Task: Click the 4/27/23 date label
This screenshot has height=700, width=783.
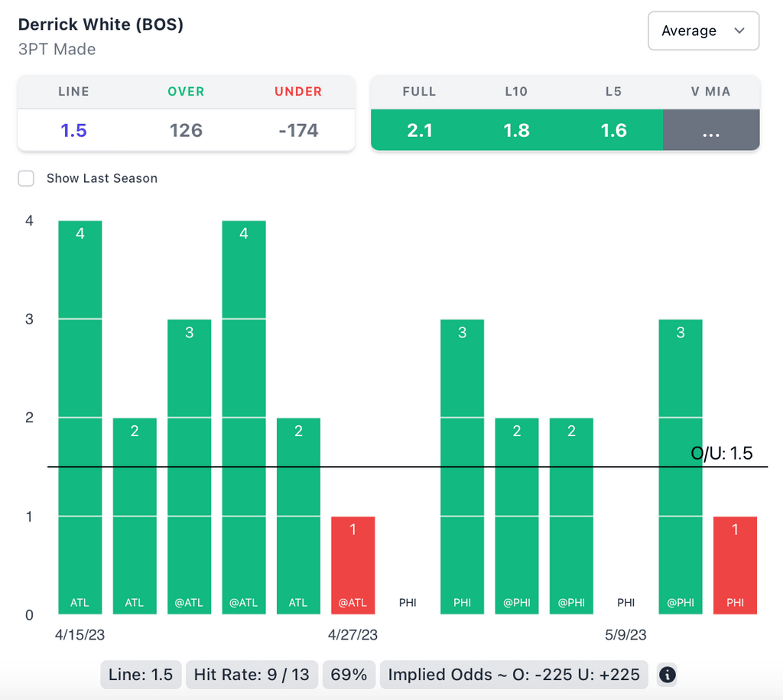Action: 353,634
